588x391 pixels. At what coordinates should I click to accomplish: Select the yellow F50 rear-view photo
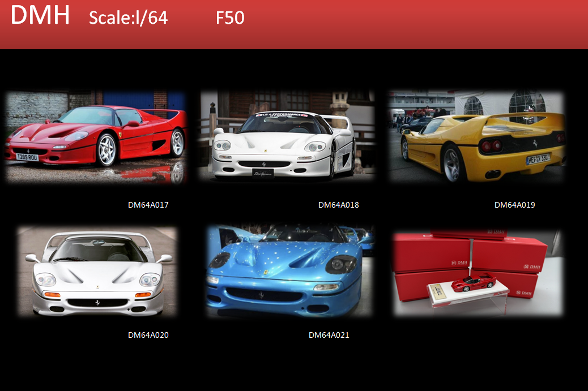[477, 137]
